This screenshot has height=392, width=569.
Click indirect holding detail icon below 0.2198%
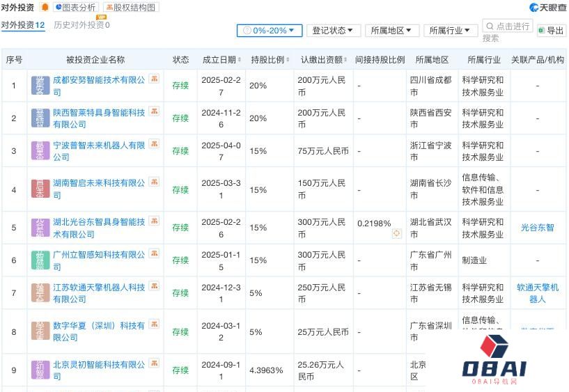point(397,233)
